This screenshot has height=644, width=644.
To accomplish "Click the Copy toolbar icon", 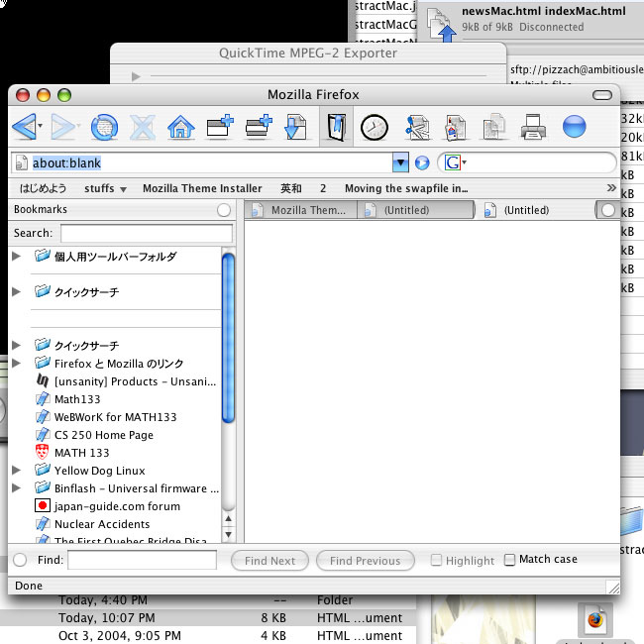I will click(x=494, y=127).
